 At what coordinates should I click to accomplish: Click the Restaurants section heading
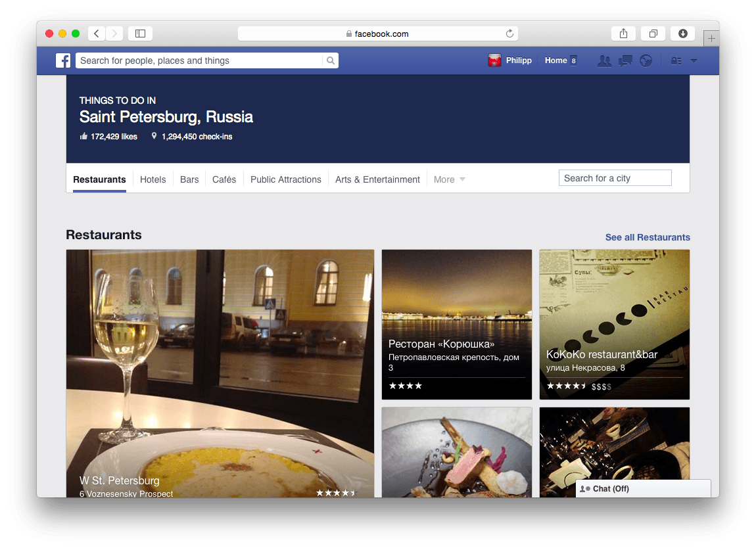104,235
